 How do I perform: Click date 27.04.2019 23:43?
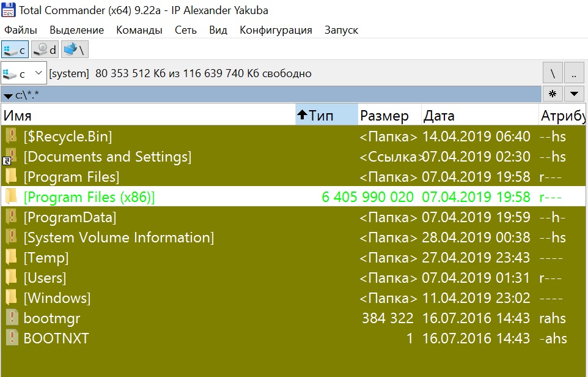pos(476,258)
